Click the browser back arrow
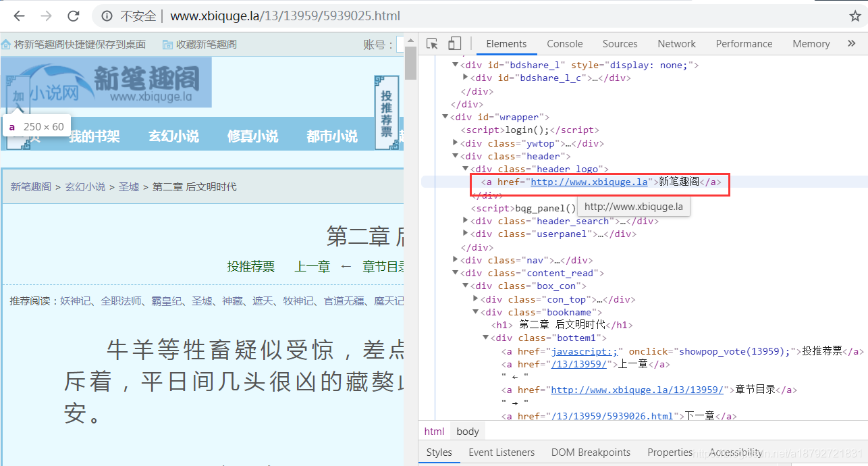 19,16
